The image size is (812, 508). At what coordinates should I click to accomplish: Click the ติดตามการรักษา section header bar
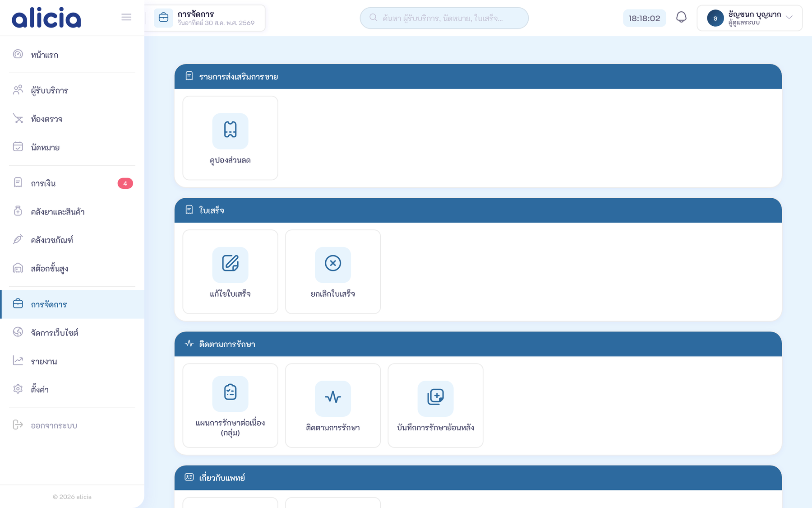tap(478, 344)
